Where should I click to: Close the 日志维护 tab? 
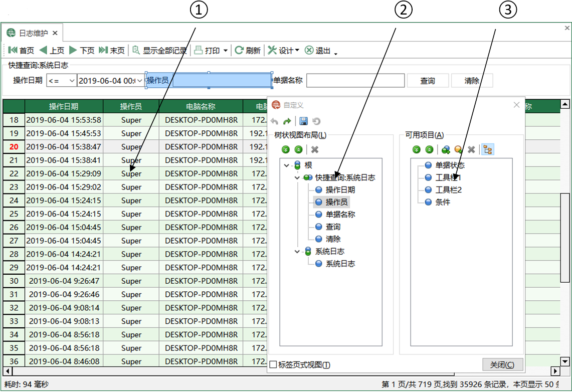55,33
